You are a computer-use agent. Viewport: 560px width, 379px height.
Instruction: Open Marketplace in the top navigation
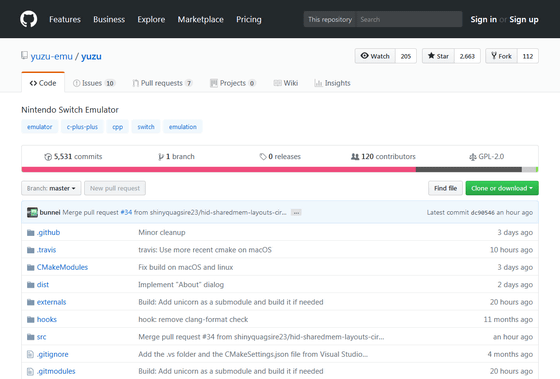[200, 19]
